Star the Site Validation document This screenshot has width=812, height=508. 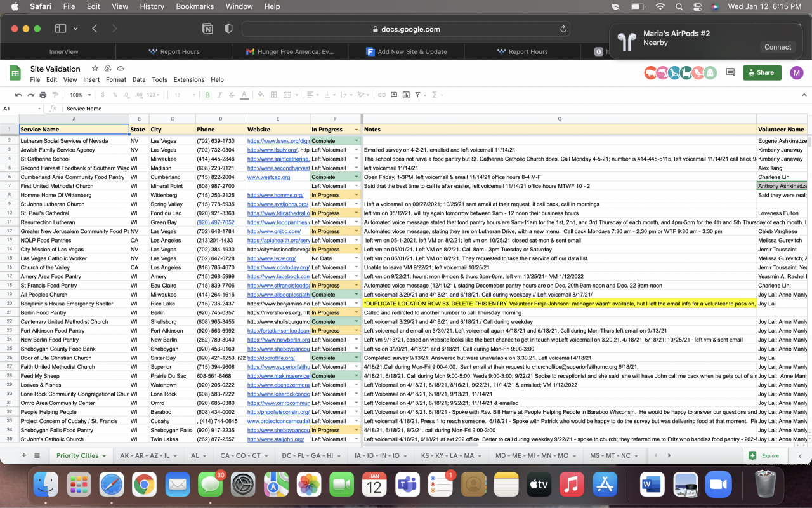[95, 69]
